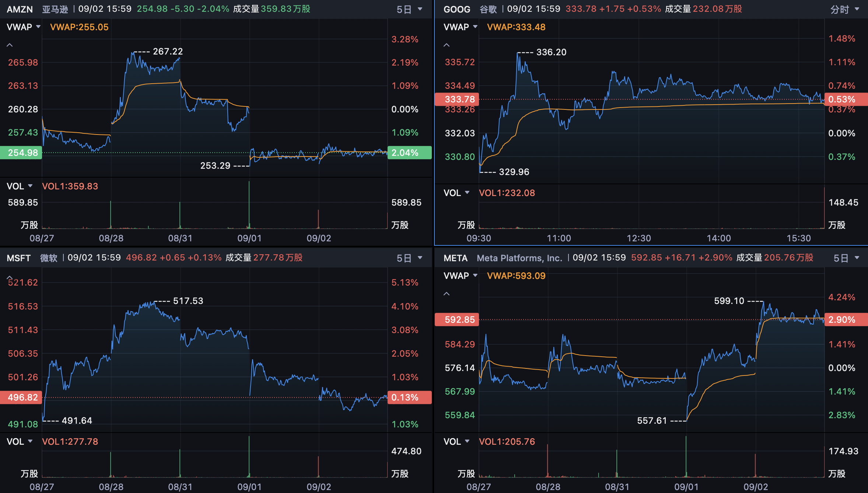Click the GOOG current price tag 333.78
868x493 pixels.
tap(457, 99)
